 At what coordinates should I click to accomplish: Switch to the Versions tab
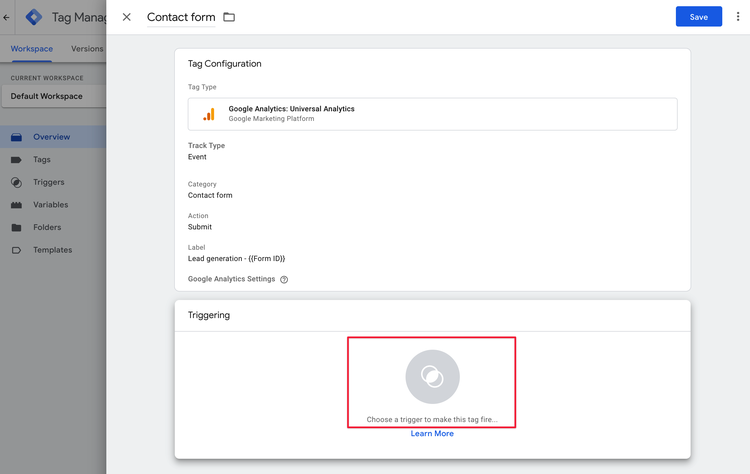(87, 49)
